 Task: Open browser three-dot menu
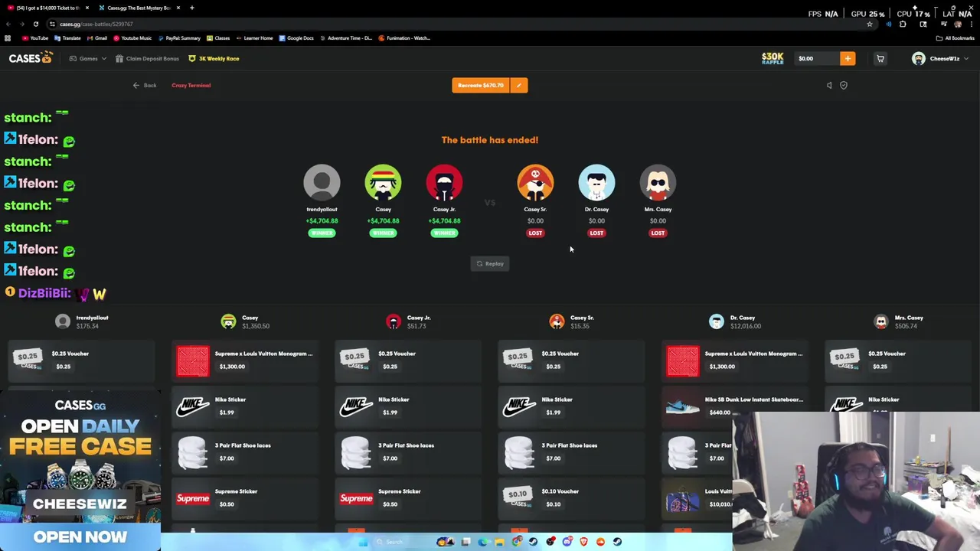tap(972, 24)
